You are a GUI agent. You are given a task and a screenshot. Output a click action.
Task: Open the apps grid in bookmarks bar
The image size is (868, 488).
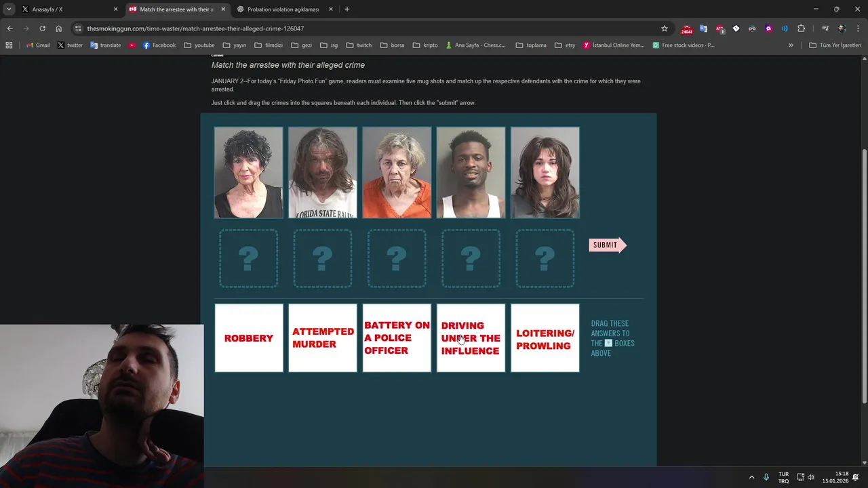coord(9,45)
